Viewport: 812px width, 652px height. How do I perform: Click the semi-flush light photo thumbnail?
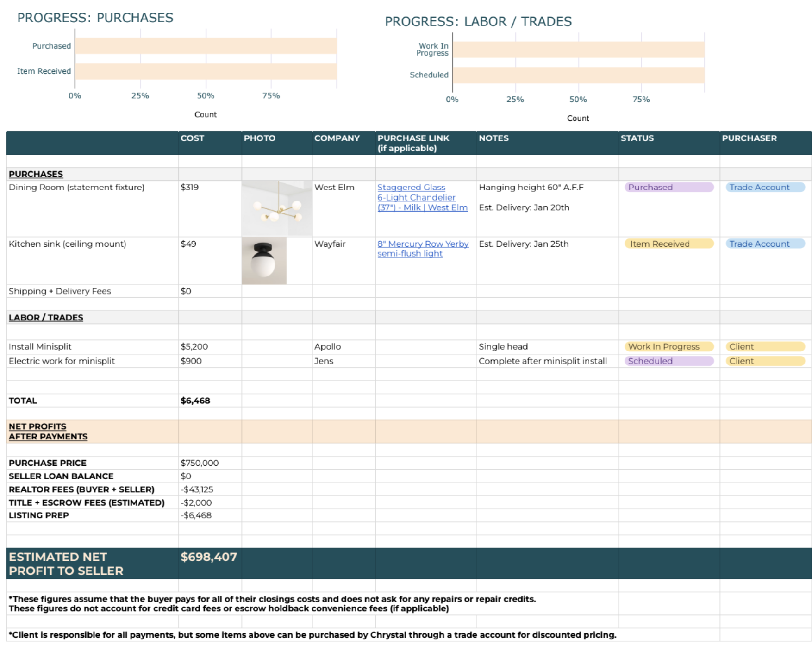click(264, 261)
